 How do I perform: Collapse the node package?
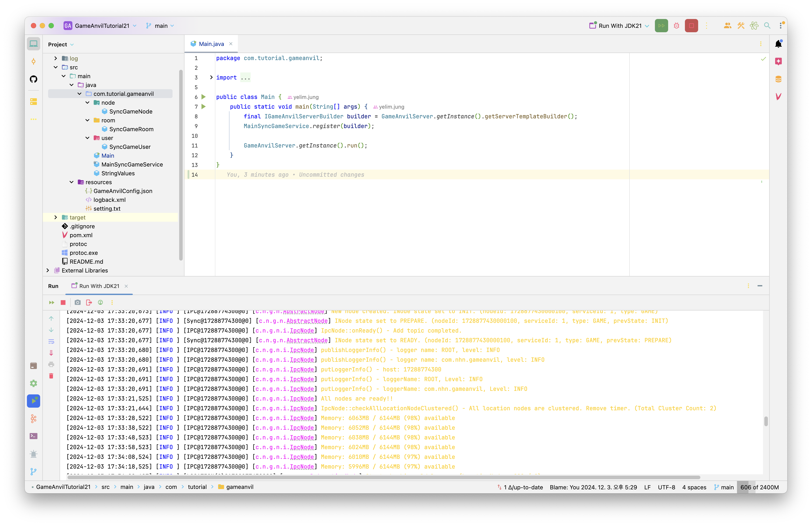point(87,102)
